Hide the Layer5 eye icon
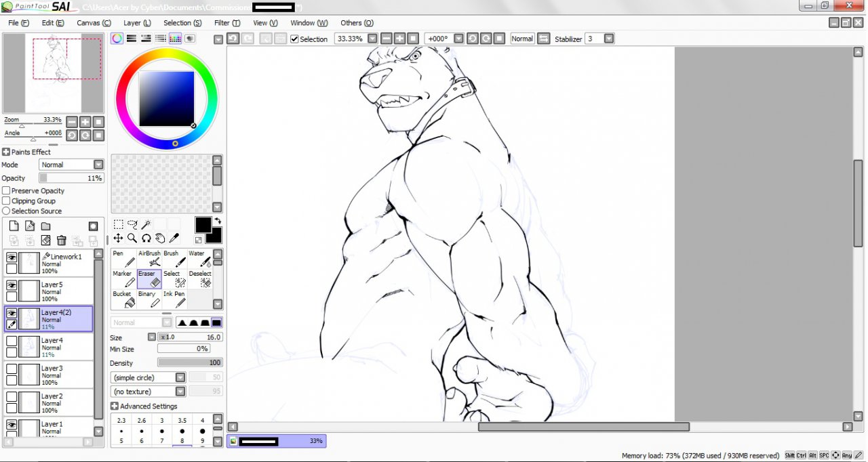The height and width of the screenshot is (462, 868). 12,285
